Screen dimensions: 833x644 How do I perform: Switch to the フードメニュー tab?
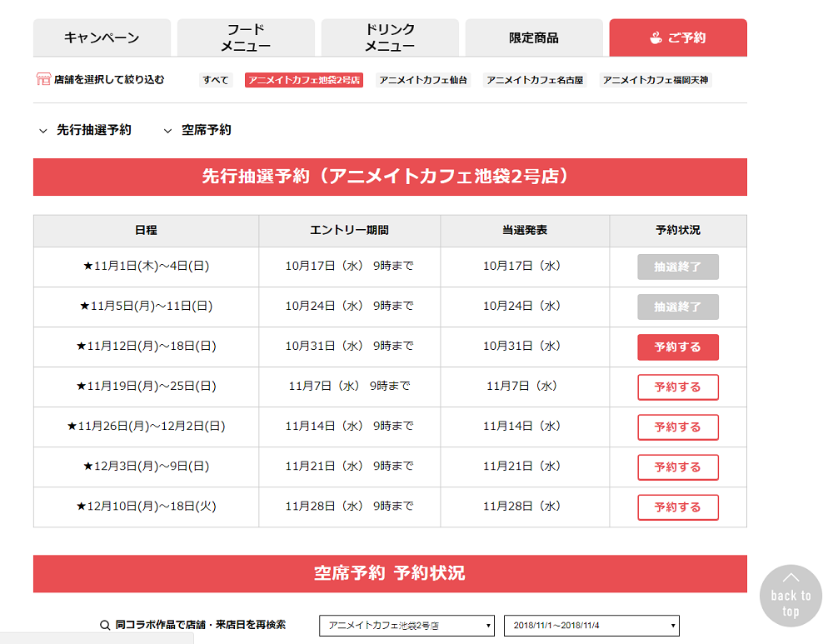(246, 37)
